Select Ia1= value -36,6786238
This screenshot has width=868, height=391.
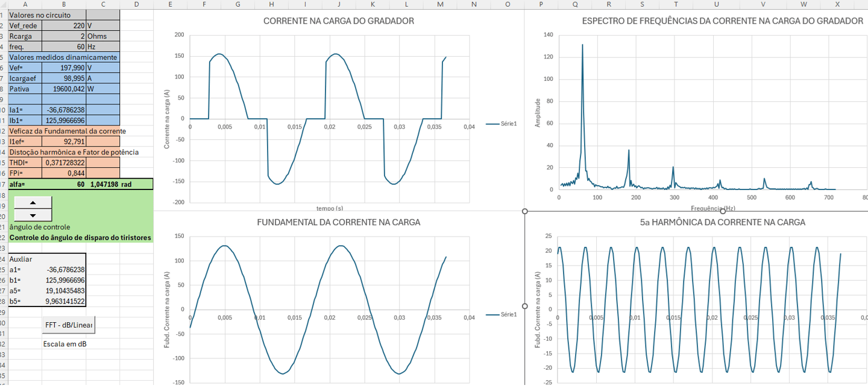(x=64, y=110)
